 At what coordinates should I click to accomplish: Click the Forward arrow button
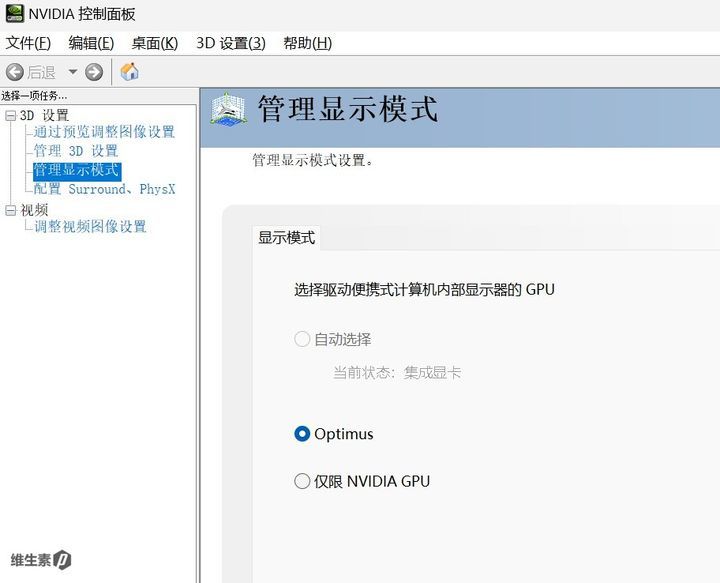(x=94, y=72)
